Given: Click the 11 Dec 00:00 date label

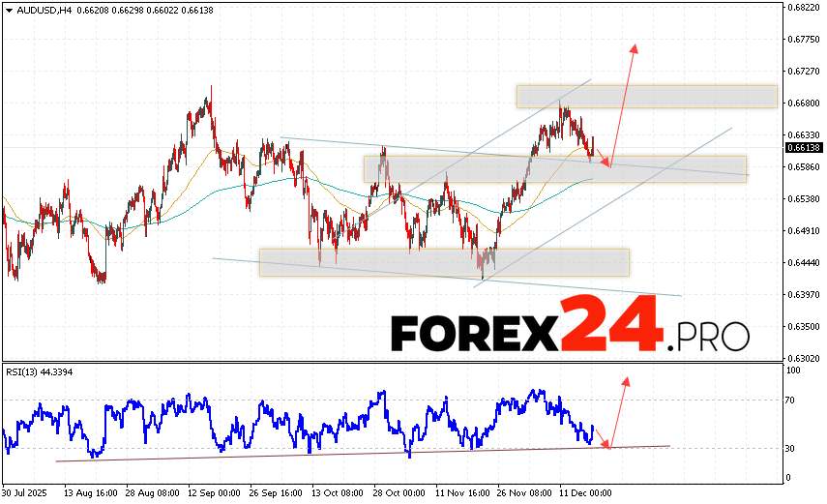Looking at the screenshot, I should pyautogui.click(x=586, y=492).
